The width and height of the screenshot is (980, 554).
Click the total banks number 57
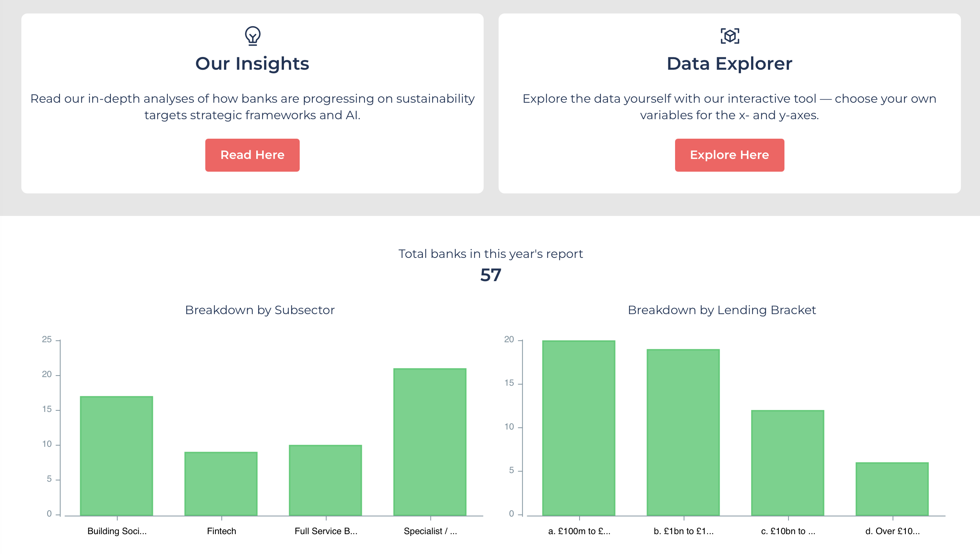point(490,275)
